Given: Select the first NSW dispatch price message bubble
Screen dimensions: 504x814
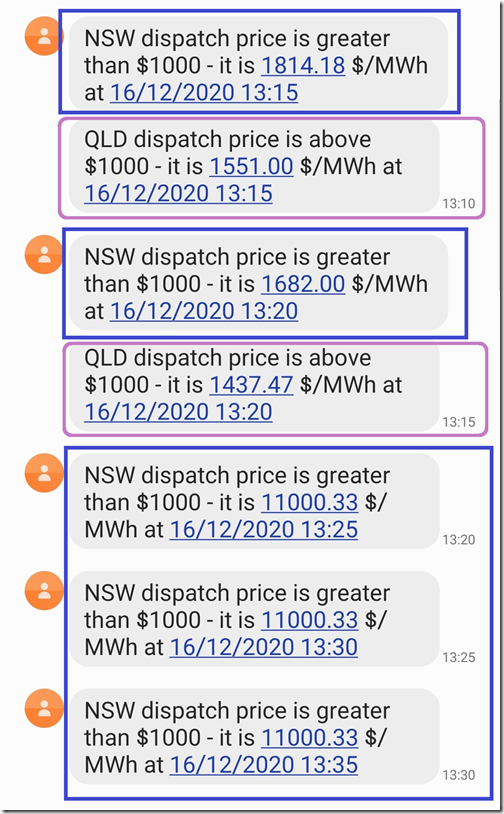Looking at the screenshot, I should point(258,63).
